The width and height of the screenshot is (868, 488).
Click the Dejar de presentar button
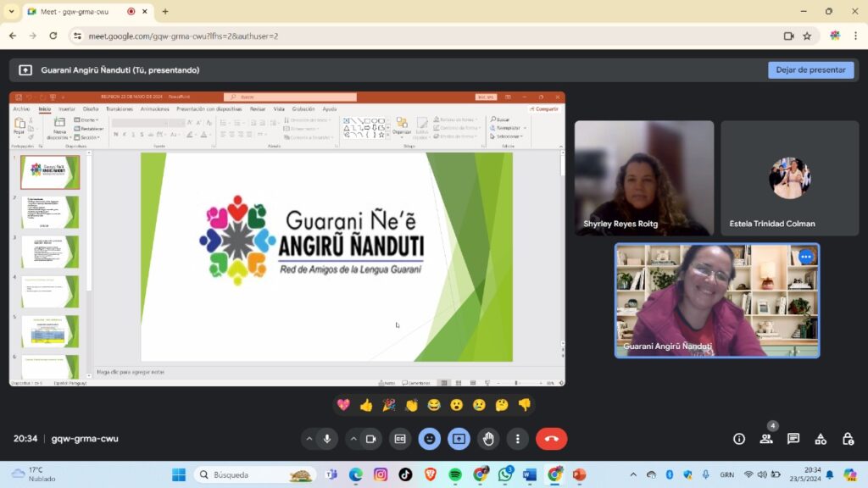tap(810, 69)
